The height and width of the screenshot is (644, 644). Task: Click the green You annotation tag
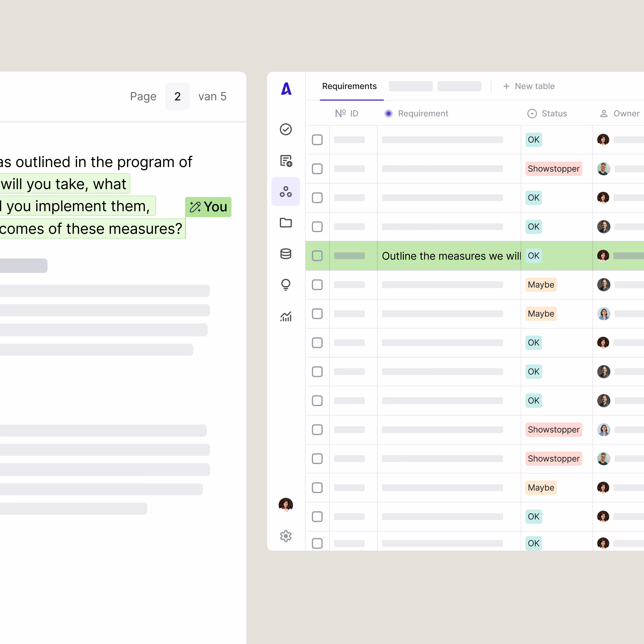(208, 207)
